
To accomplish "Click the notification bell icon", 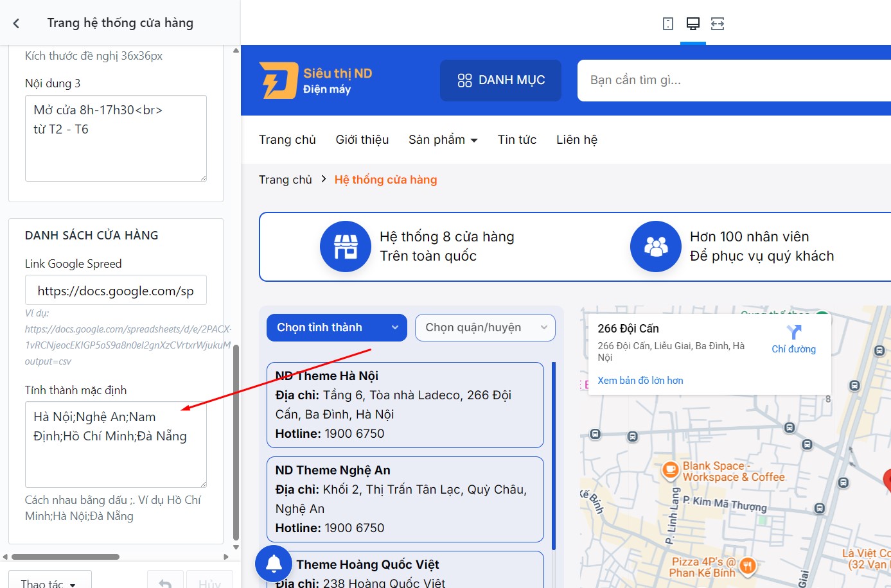I will [274, 564].
